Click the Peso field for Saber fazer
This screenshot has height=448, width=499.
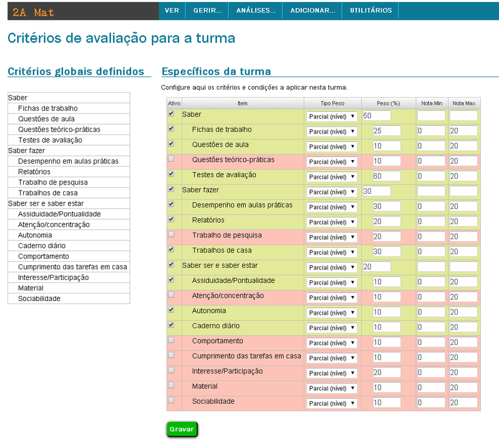tap(376, 191)
